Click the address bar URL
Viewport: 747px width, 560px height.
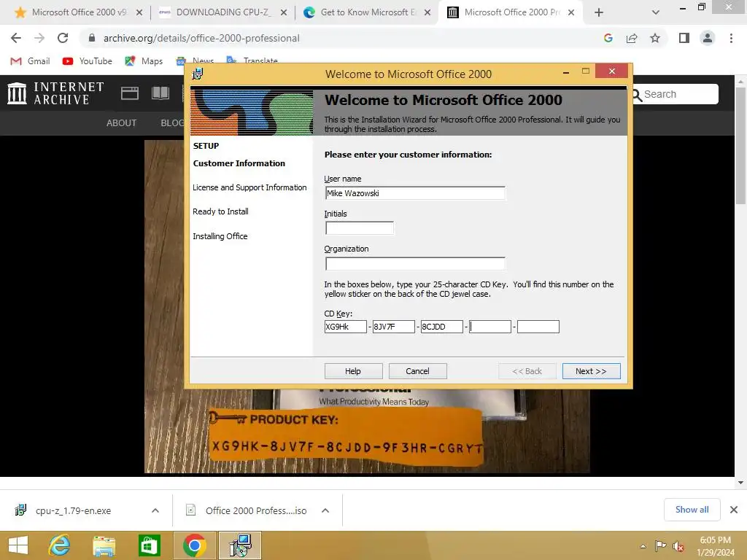pyautogui.click(x=201, y=38)
